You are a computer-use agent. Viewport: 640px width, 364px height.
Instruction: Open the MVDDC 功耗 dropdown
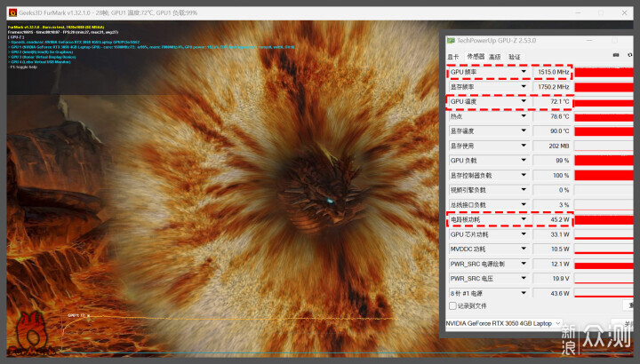524,249
